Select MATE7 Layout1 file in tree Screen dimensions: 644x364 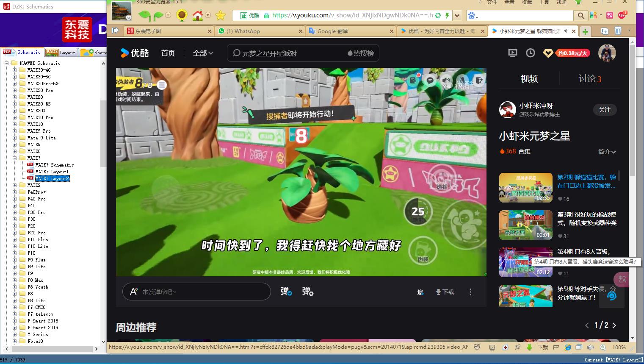[x=52, y=172]
